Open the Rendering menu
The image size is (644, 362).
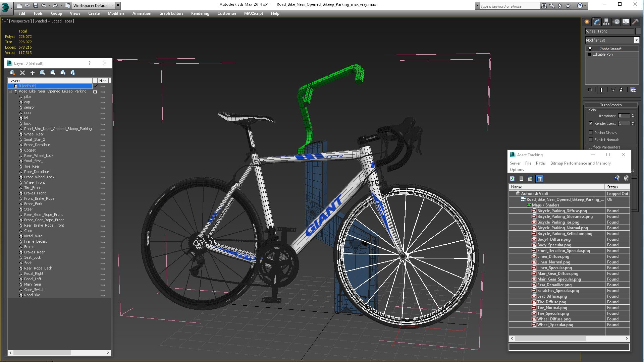click(200, 13)
